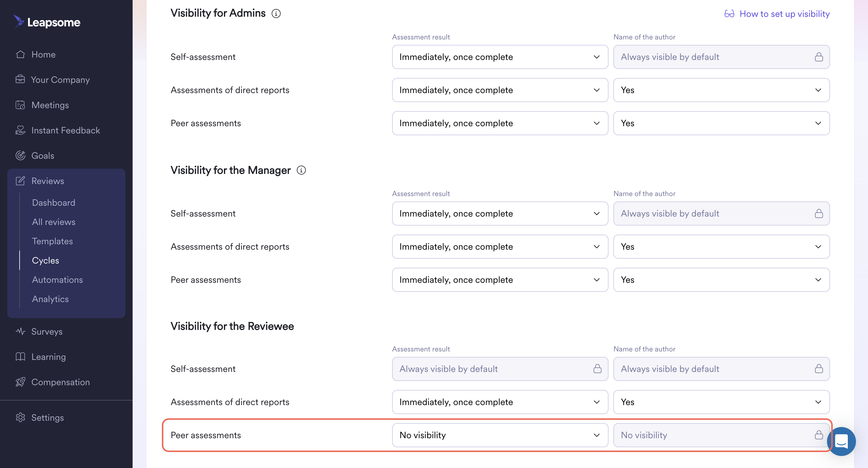Open Admins self-assessment result dropdown
The image size is (868, 468).
tap(500, 57)
